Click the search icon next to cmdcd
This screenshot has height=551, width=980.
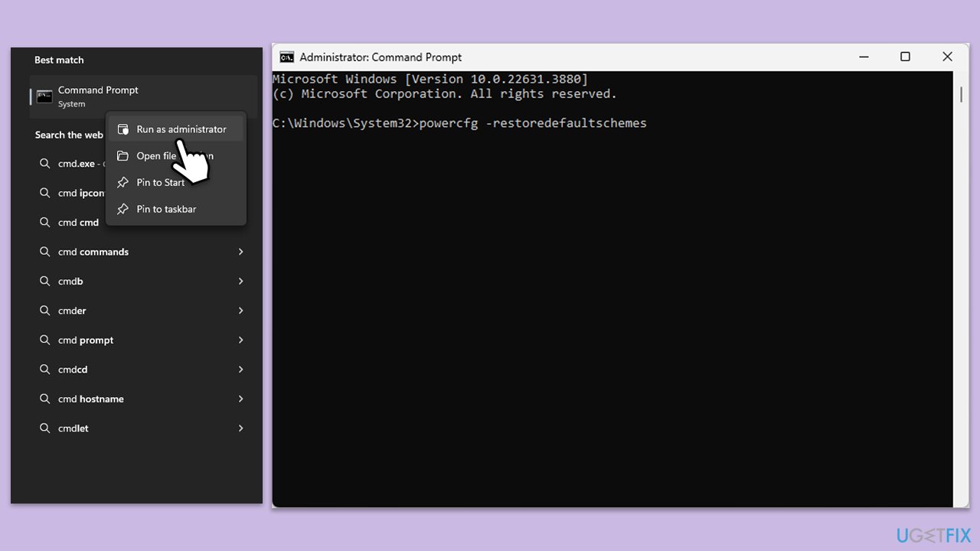click(45, 370)
